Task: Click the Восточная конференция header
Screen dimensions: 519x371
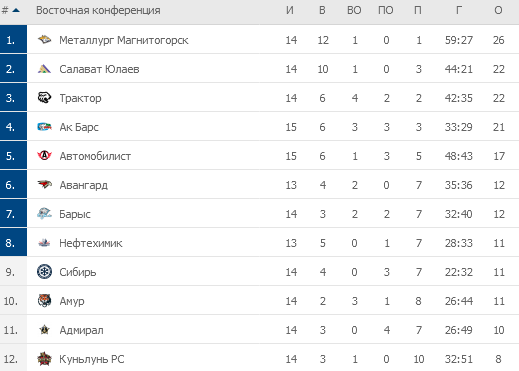Action: tap(98, 10)
